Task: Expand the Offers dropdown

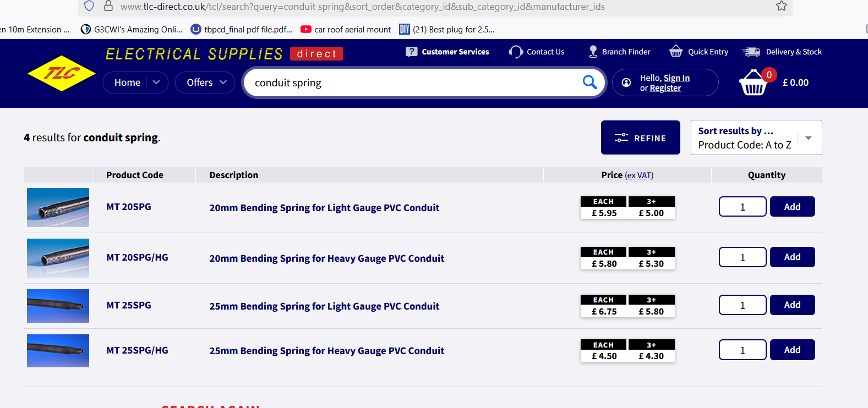Action: (205, 82)
